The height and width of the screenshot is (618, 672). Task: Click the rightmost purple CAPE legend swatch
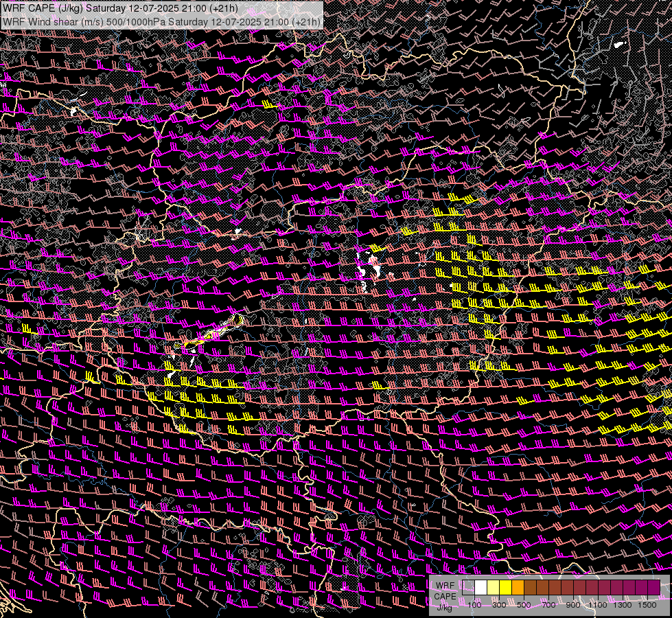point(654,588)
